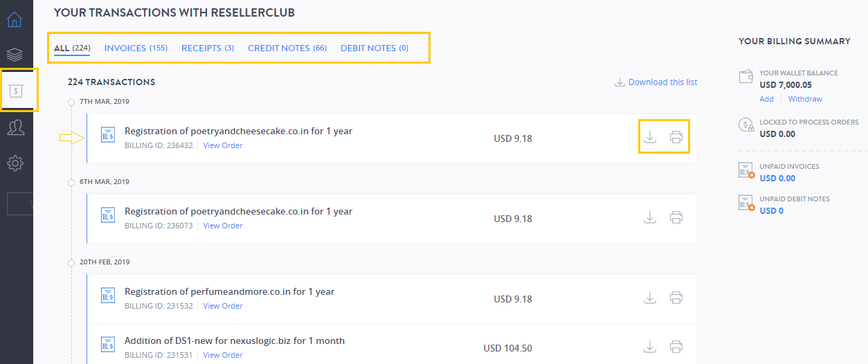Open the settings gear sidebar icon
868x364 pixels.
point(15,163)
